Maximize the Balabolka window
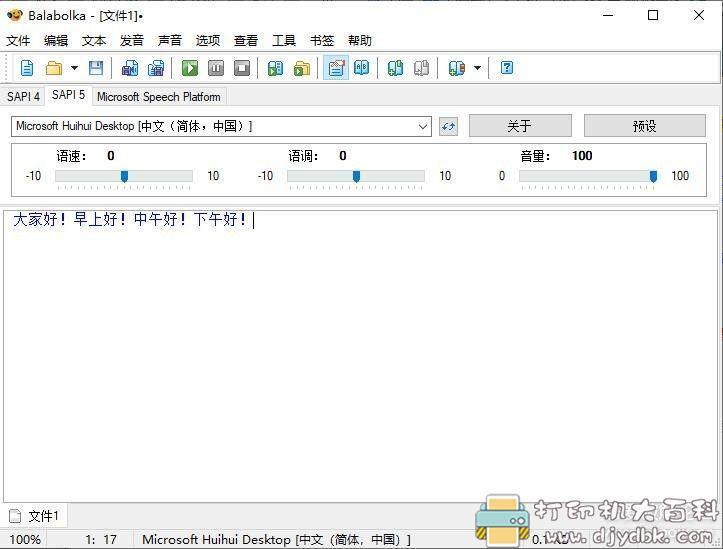723x549 pixels. pyautogui.click(x=653, y=15)
